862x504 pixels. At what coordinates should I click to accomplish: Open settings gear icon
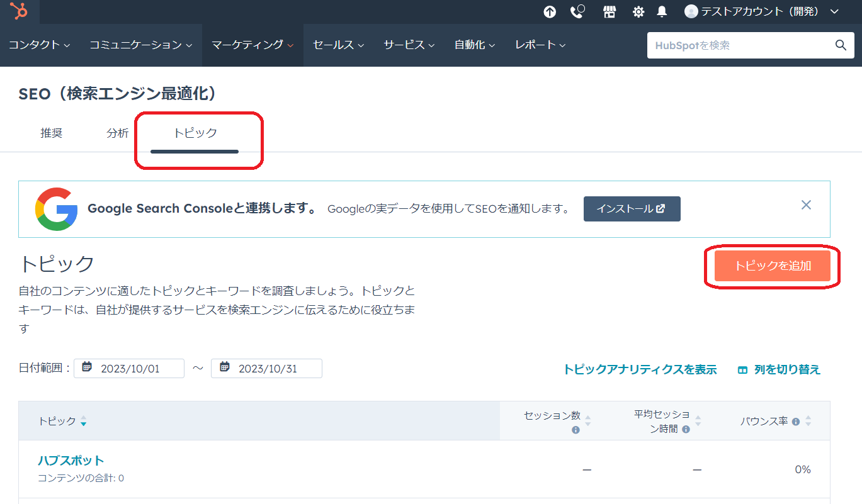(x=638, y=12)
